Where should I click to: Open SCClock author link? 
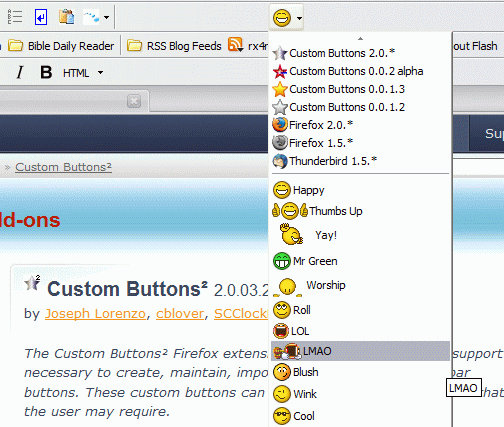(x=241, y=314)
